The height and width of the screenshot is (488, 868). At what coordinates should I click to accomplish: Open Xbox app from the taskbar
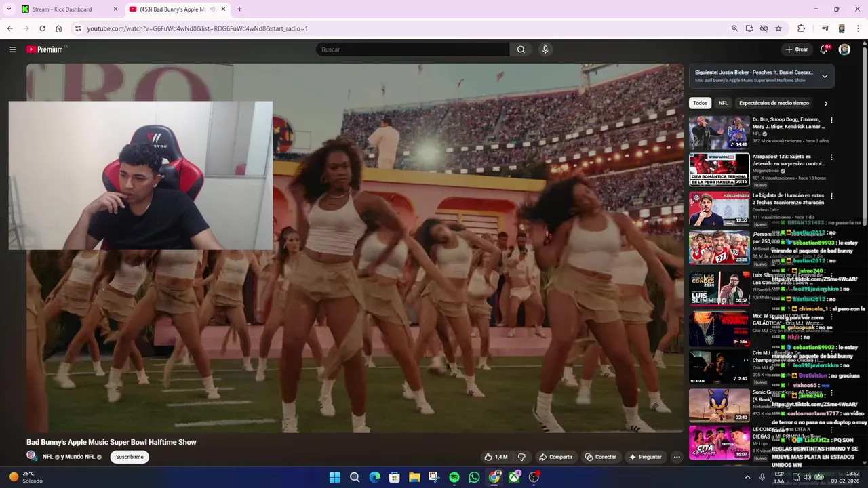tap(514, 477)
